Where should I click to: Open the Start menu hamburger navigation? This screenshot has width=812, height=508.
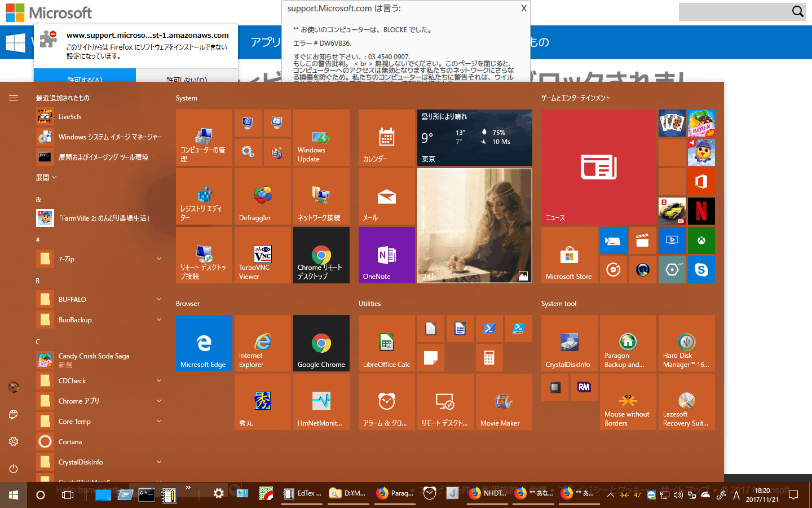coord(14,98)
